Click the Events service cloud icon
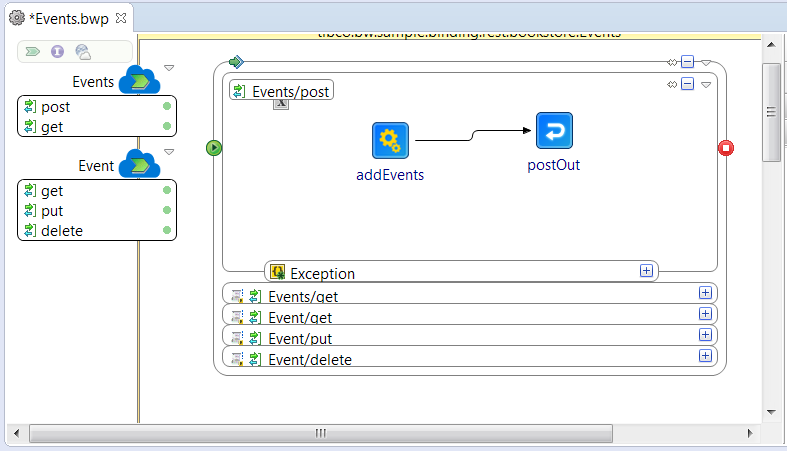 [140, 79]
